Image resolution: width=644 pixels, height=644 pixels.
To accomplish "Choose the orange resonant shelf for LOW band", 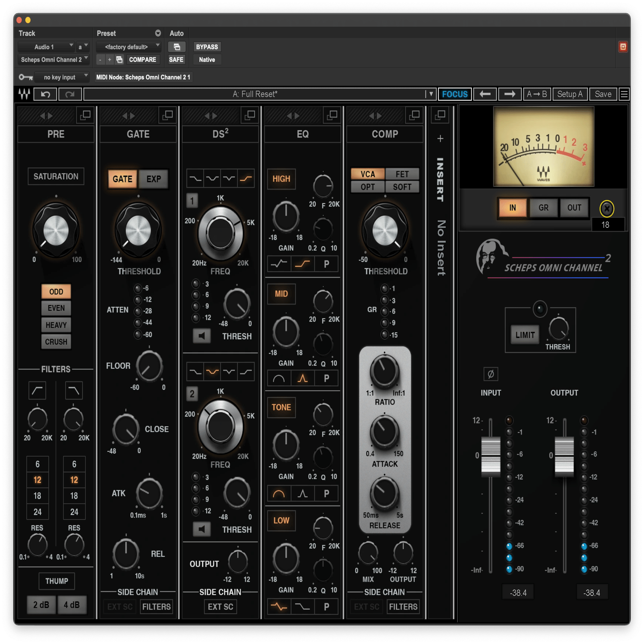I will click(279, 606).
